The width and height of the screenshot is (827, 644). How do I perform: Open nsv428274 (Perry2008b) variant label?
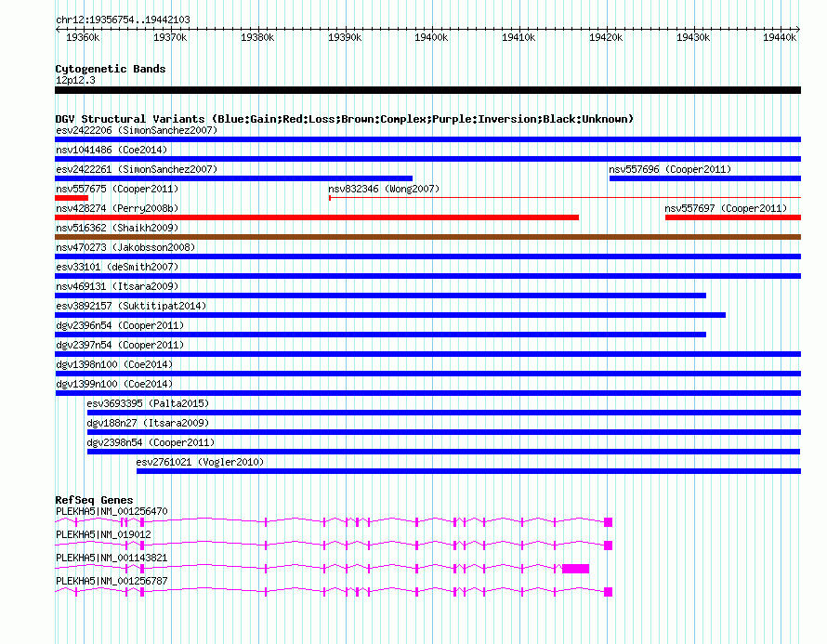pyautogui.click(x=117, y=208)
